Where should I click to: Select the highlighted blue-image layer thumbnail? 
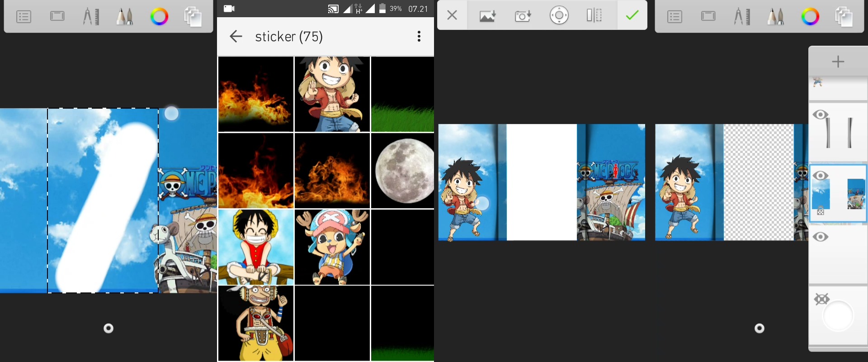(839, 194)
